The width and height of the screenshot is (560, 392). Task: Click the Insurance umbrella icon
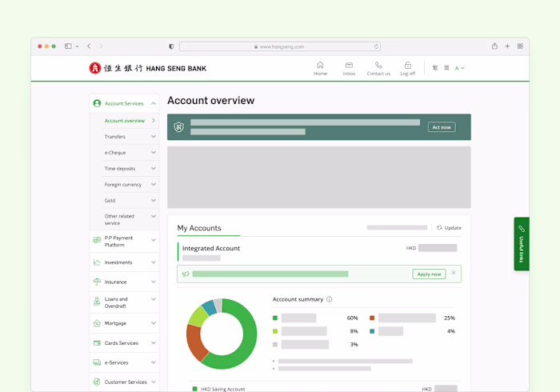[97, 282]
